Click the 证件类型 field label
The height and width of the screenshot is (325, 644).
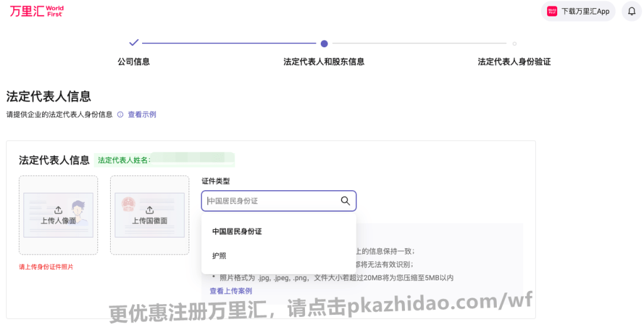pyautogui.click(x=216, y=181)
